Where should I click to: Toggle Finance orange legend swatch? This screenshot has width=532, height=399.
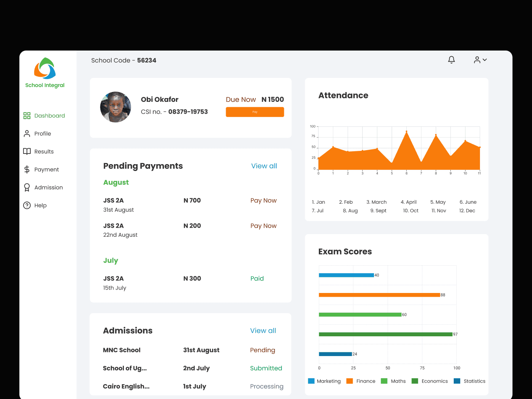(x=350, y=381)
